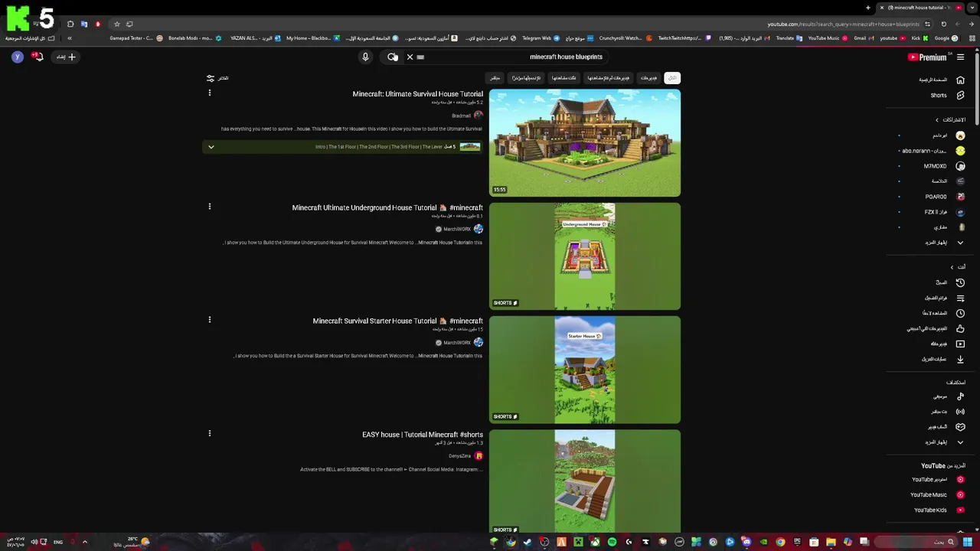Open Spotify from the taskbar

(612, 543)
